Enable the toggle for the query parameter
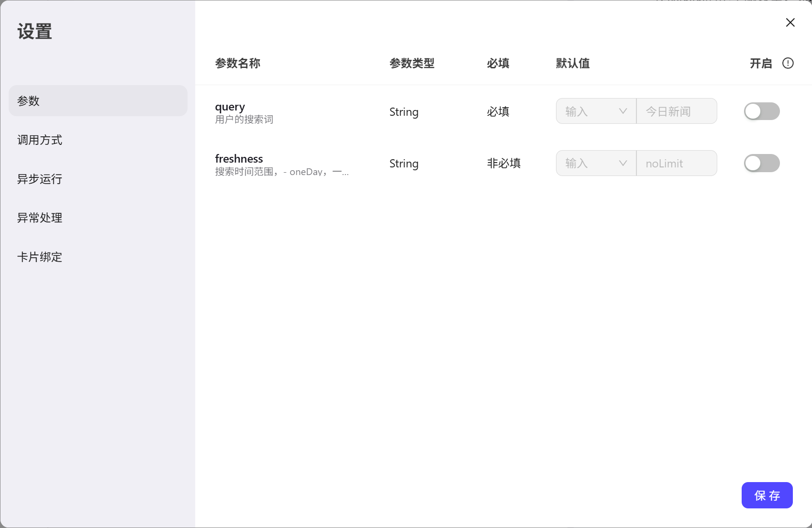 click(x=761, y=111)
